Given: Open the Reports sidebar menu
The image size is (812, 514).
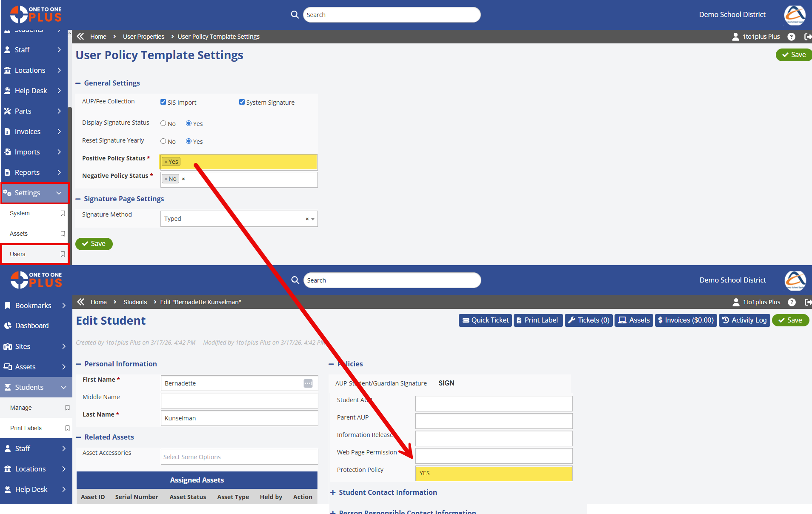Looking at the screenshot, I should pyautogui.click(x=34, y=172).
